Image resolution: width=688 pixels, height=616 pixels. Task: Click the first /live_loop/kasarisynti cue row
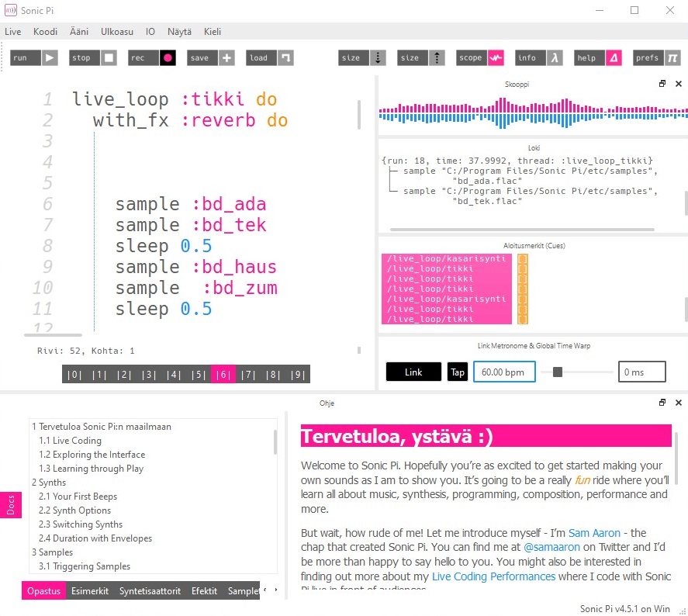(446, 258)
